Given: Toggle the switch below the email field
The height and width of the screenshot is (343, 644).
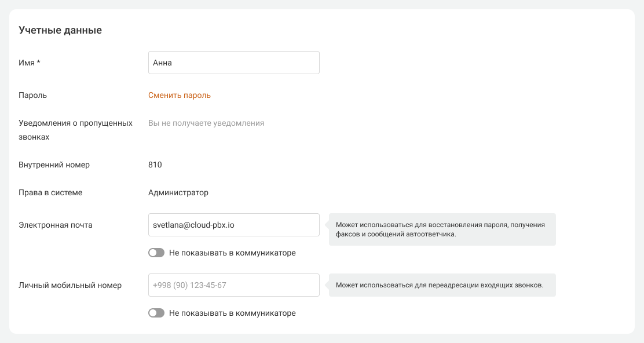Looking at the screenshot, I should point(156,253).
